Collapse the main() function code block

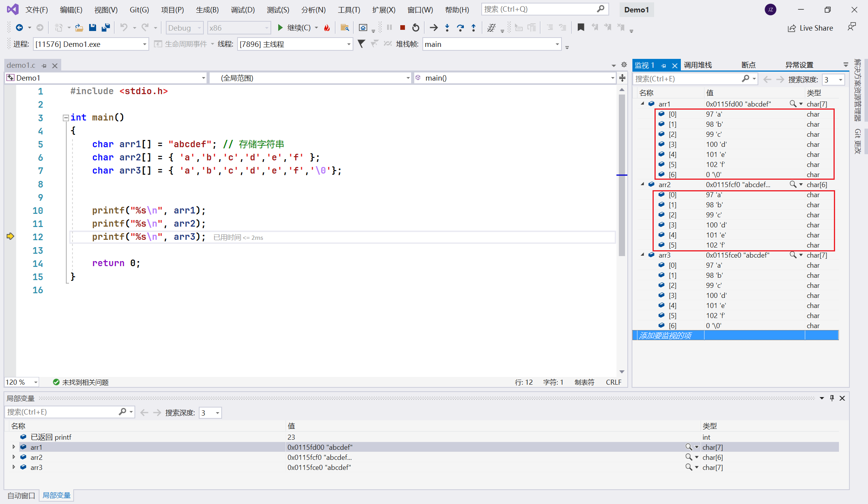pyautogui.click(x=65, y=117)
